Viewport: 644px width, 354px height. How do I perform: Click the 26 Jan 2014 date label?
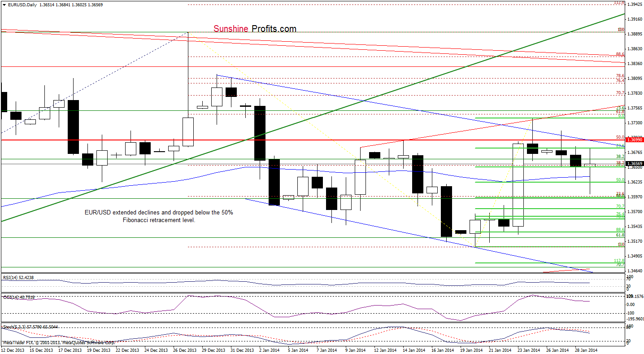coord(557,350)
